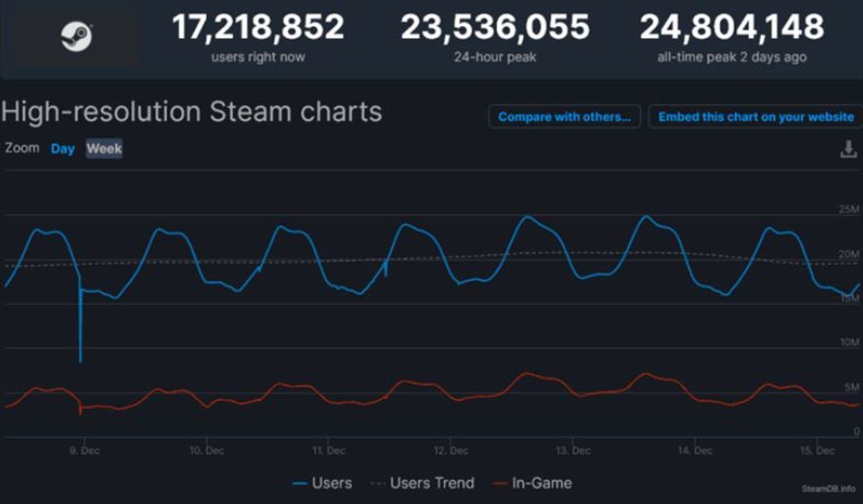Screen dimensions: 863x504
Task: Click the 9. Dec axis label
Action: click(84, 451)
